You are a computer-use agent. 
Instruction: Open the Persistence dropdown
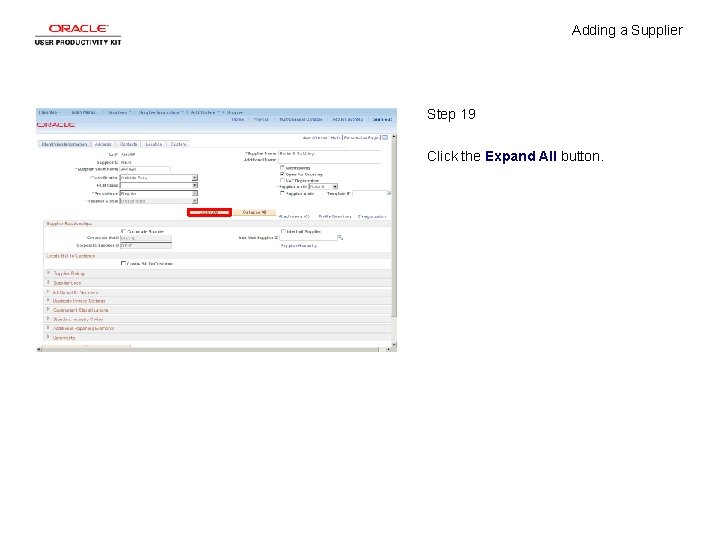coord(158,193)
